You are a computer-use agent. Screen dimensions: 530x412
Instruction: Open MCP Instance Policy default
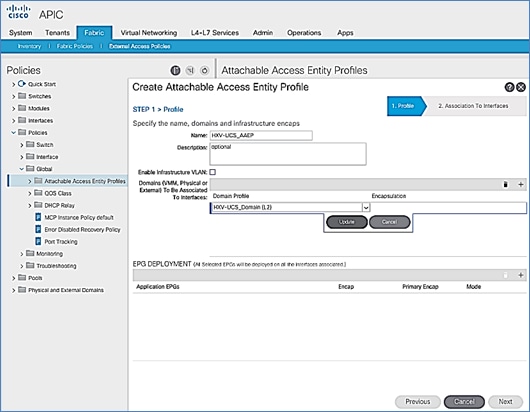point(79,217)
